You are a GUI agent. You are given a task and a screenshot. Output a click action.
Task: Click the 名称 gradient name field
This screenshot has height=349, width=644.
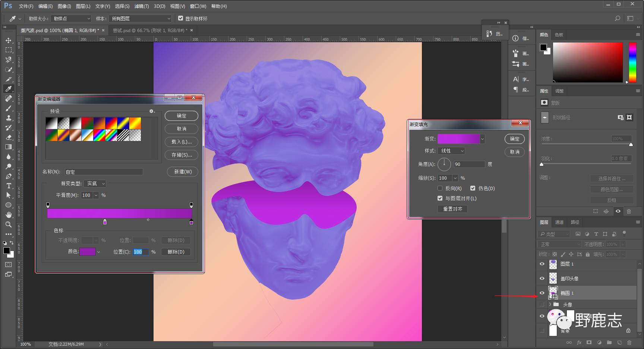click(x=104, y=172)
